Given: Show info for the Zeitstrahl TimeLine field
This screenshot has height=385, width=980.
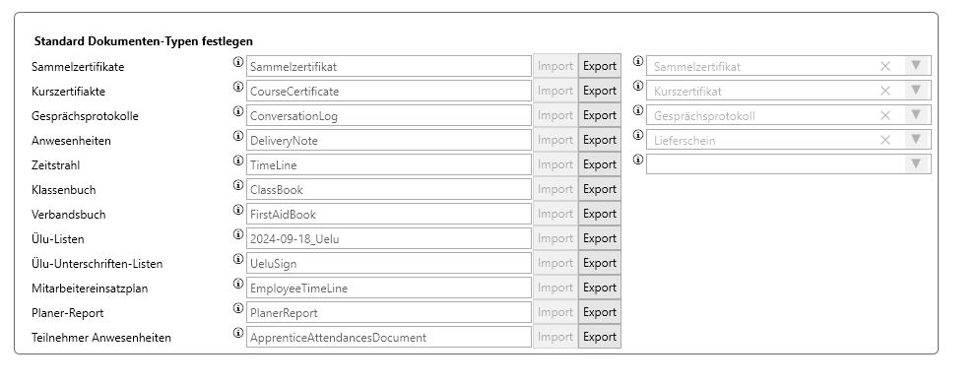Looking at the screenshot, I should tap(238, 160).
